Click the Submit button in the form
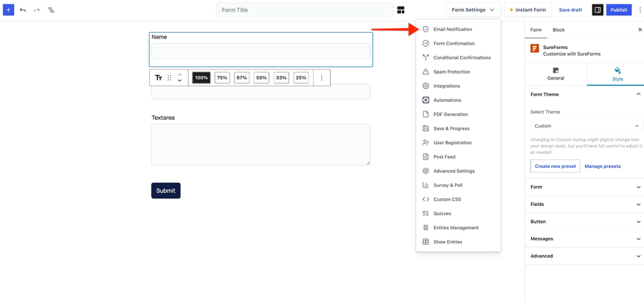The height and width of the screenshot is (304, 644). click(x=166, y=191)
